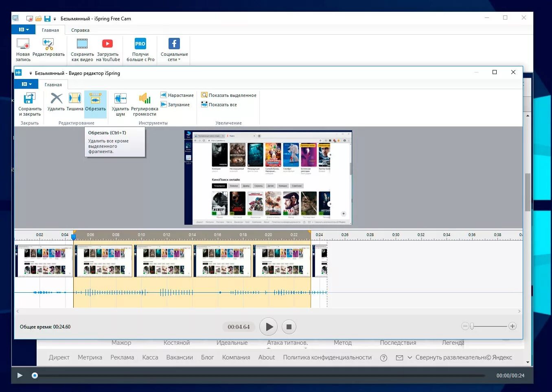Open quick access customize arrow in Free Cam
Image resolution: width=552 pixels, height=392 pixels.
55,19
